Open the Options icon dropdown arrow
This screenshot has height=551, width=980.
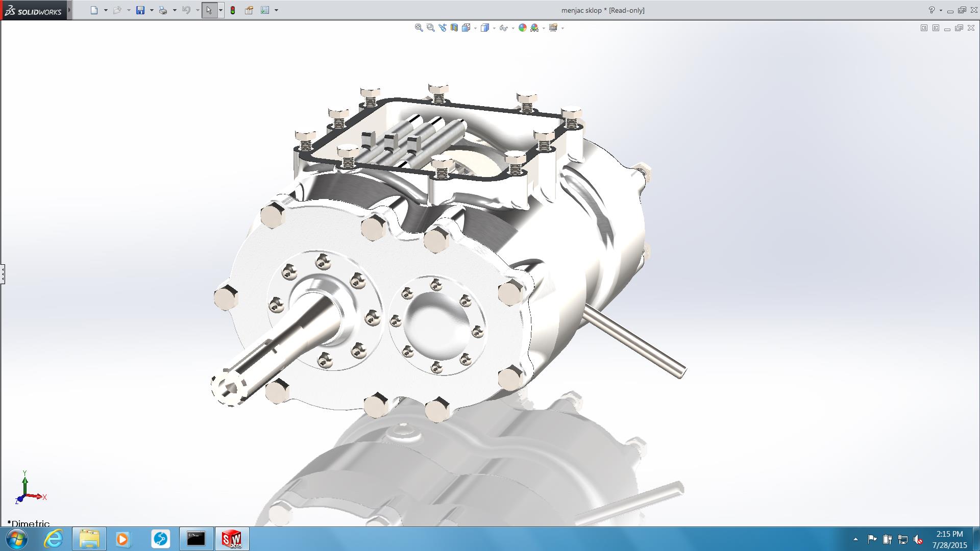tap(276, 10)
